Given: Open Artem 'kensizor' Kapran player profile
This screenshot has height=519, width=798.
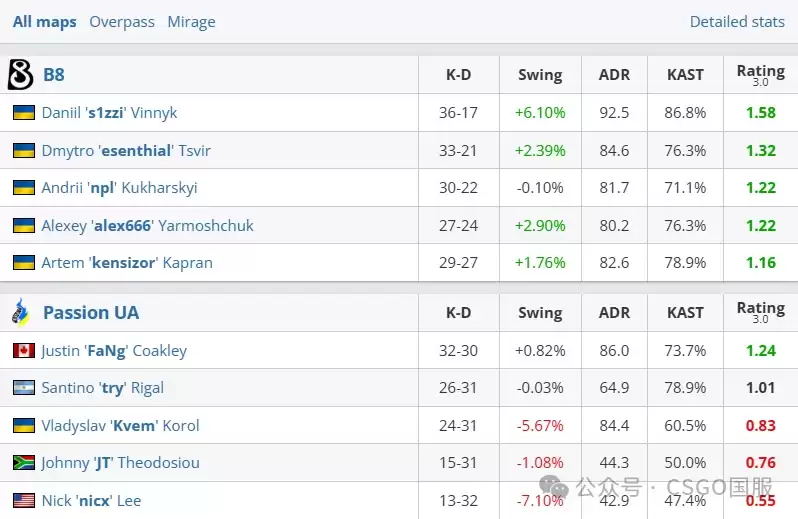Looking at the screenshot, I should (127, 263).
